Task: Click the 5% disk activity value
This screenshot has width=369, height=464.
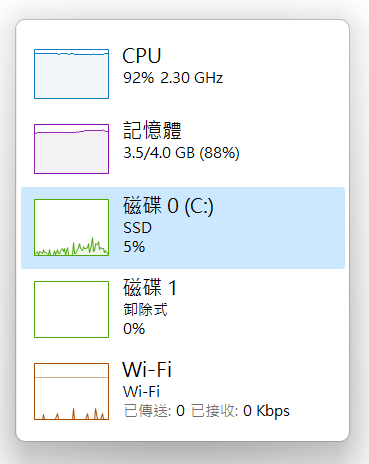Action: [134, 247]
